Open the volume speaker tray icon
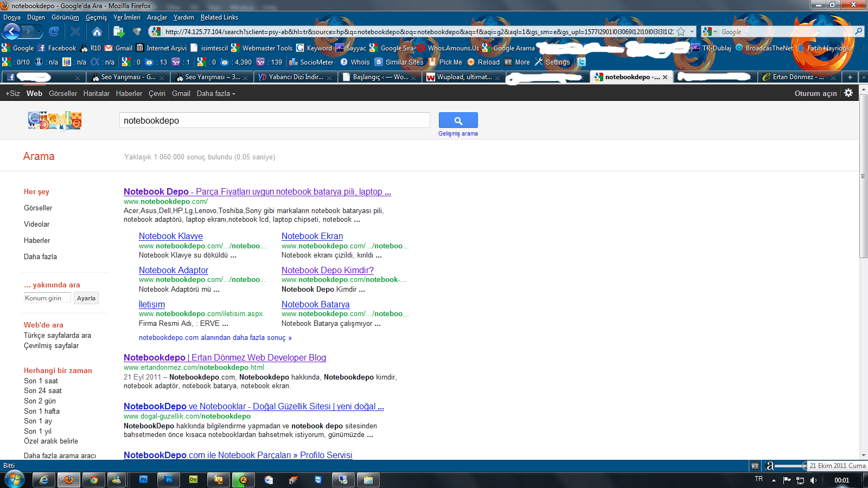The height and width of the screenshot is (488, 868). click(x=813, y=480)
